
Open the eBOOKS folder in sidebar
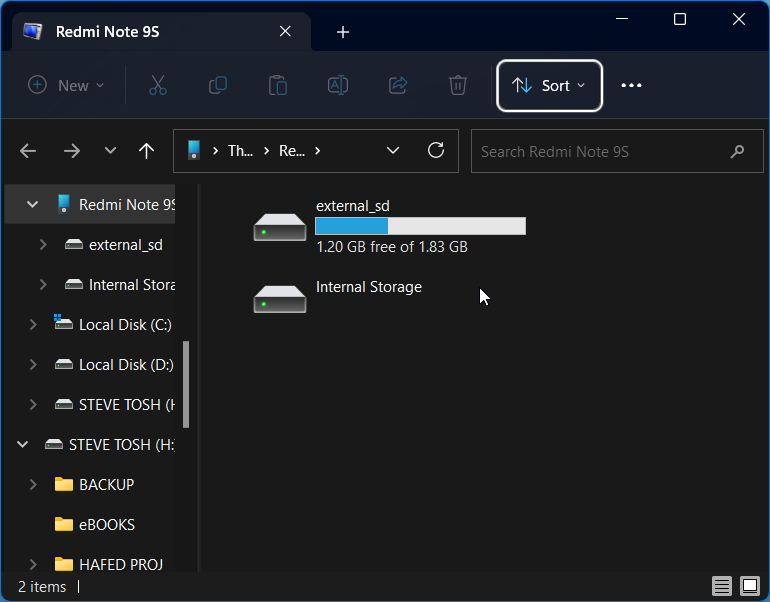(107, 525)
